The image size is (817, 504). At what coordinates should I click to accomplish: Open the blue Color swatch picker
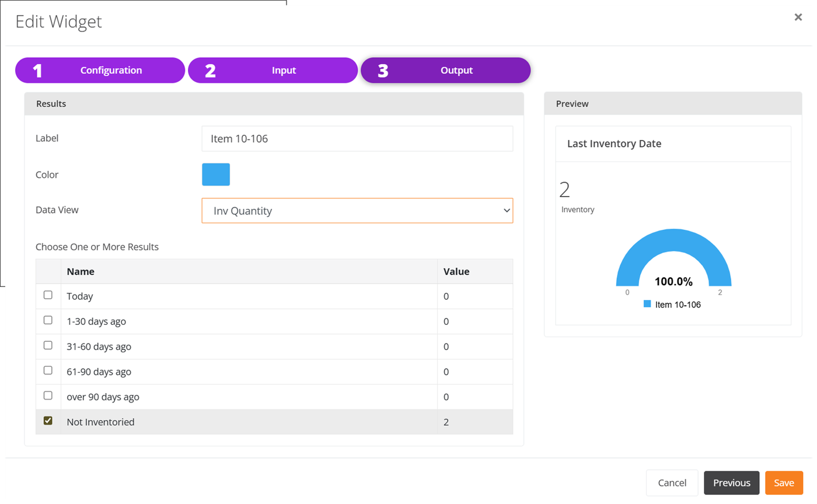216,174
